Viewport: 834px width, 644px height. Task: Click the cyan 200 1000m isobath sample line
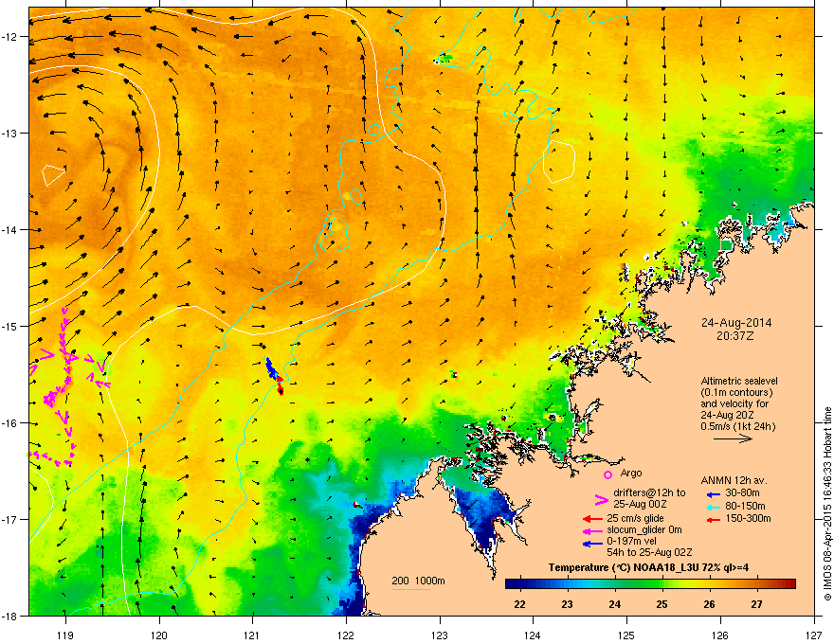point(410,589)
